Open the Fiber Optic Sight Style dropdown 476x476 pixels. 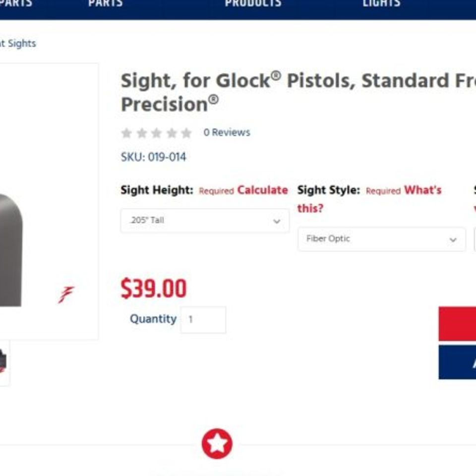click(x=381, y=239)
